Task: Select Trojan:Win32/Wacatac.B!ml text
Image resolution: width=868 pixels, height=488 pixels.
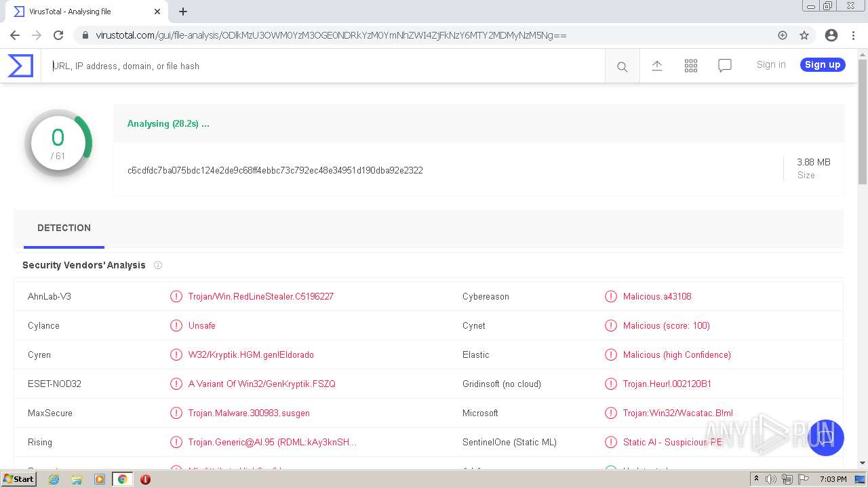Action: tap(678, 413)
